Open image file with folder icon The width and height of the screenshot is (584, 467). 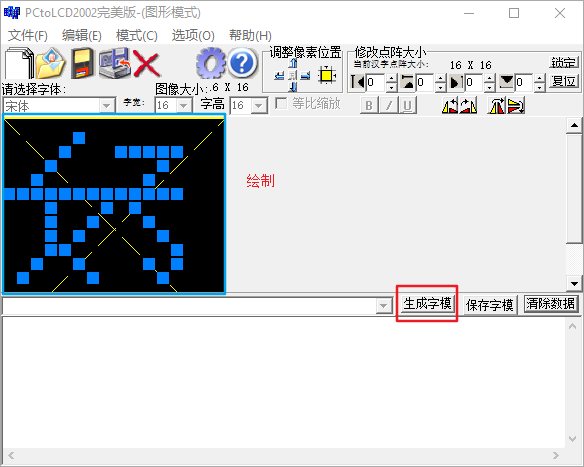[51, 63]
